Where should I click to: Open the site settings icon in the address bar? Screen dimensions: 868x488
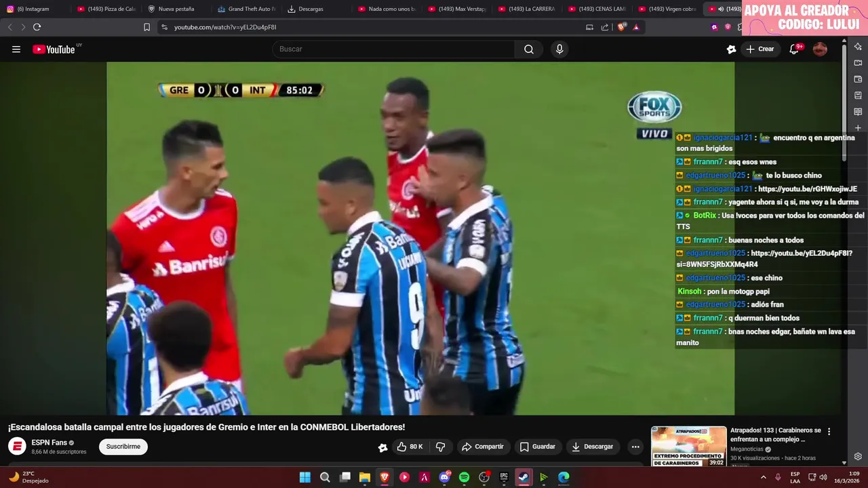[x=164, y=27]
